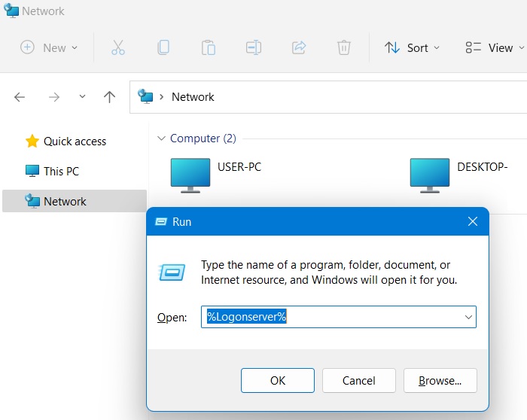Go up one folder level
The width and height of the screenshot is (527, 420).
click(110, 97)
